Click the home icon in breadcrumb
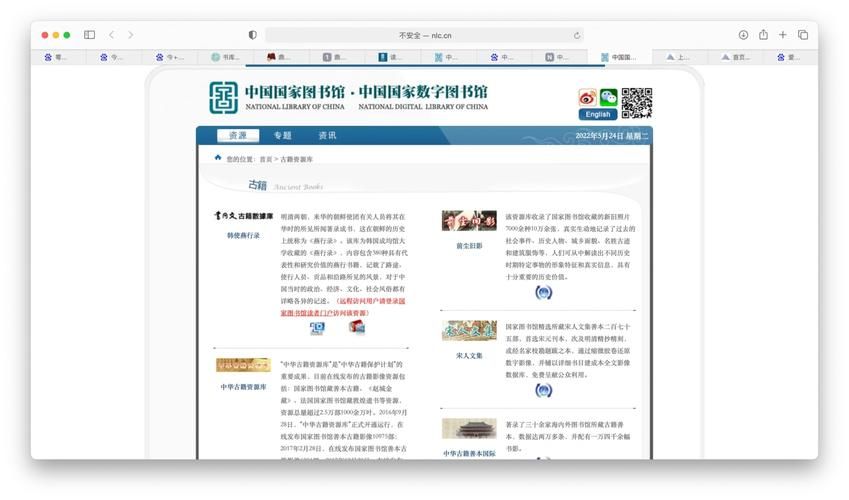Viewport: 849px width, 500px height. point(218,158)
